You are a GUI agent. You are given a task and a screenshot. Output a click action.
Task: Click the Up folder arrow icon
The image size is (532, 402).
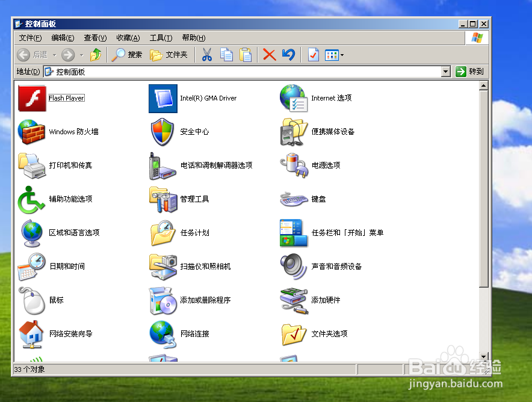[x=96, y=55]
